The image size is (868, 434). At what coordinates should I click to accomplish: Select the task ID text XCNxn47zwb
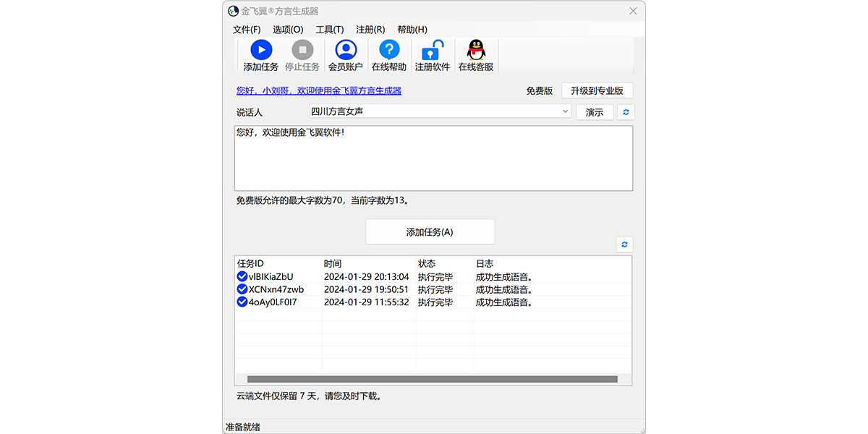276,289
